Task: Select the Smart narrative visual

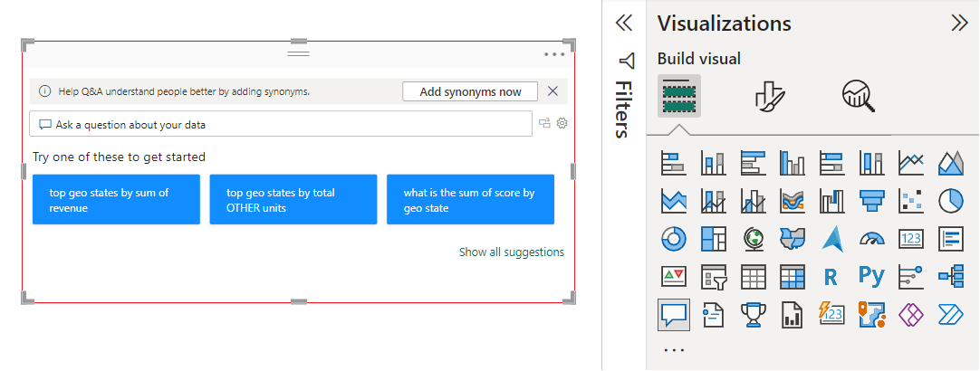Action: [713, 315]
